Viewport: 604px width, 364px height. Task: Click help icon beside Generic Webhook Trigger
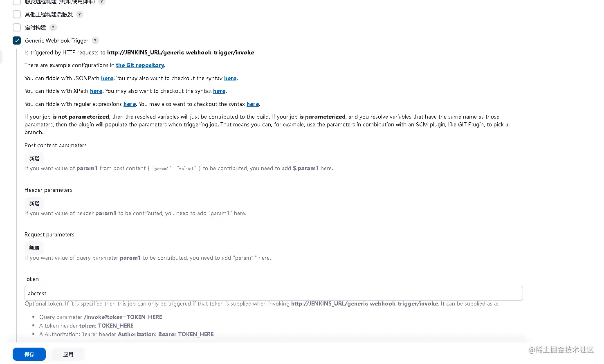(95, 40)
